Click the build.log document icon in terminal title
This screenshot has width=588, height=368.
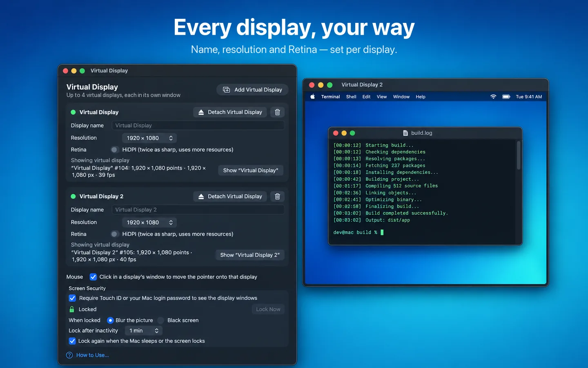[405, 133]
